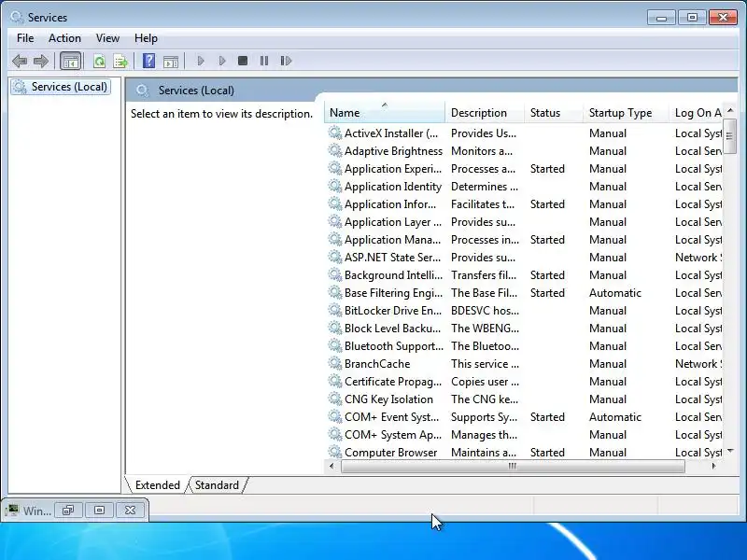Click the Stop Service square icon
The image size is (747, 560).
(x=243, y=61)
